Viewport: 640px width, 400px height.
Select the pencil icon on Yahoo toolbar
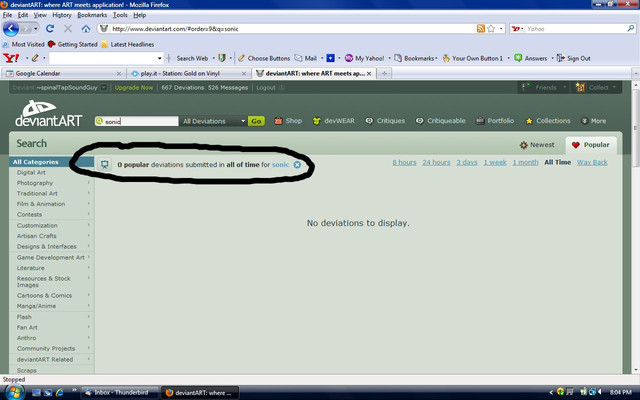point(35,58)
